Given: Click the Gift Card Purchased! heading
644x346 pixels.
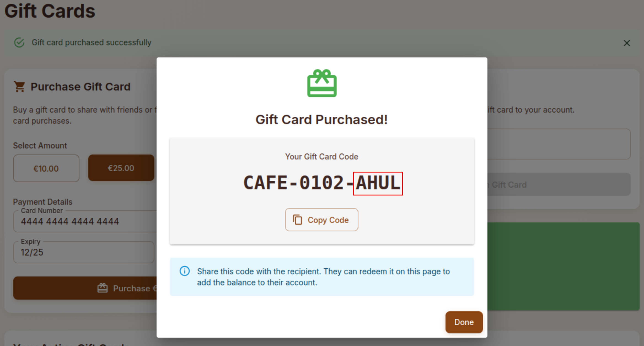Looking at the screenshot, I should [x=322, y=119].
